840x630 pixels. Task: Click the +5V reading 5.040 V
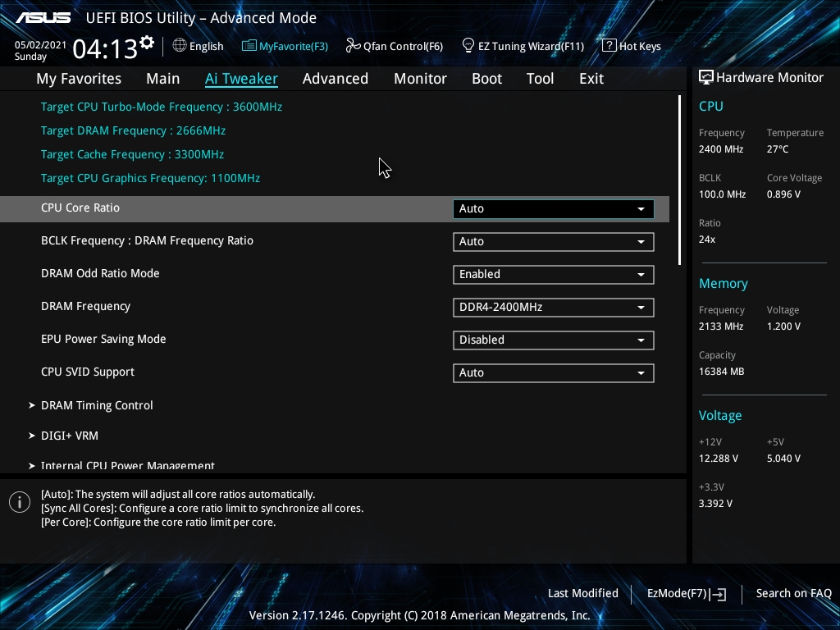click(783, 459)
